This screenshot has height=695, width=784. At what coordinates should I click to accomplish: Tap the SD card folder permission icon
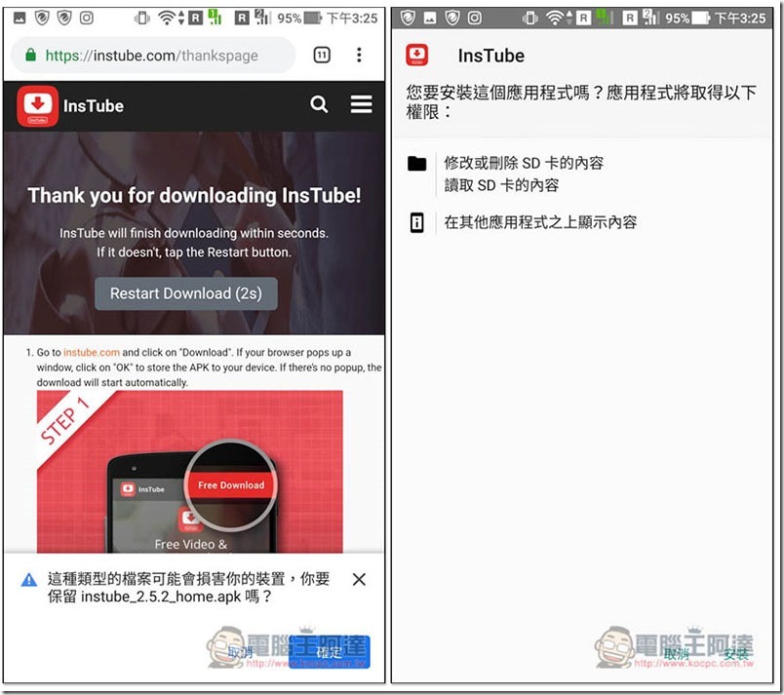point(416,164)
